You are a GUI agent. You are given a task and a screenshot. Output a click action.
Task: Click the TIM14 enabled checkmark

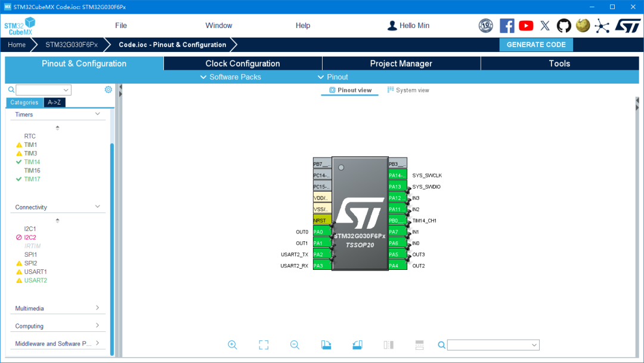click(19, 162)
